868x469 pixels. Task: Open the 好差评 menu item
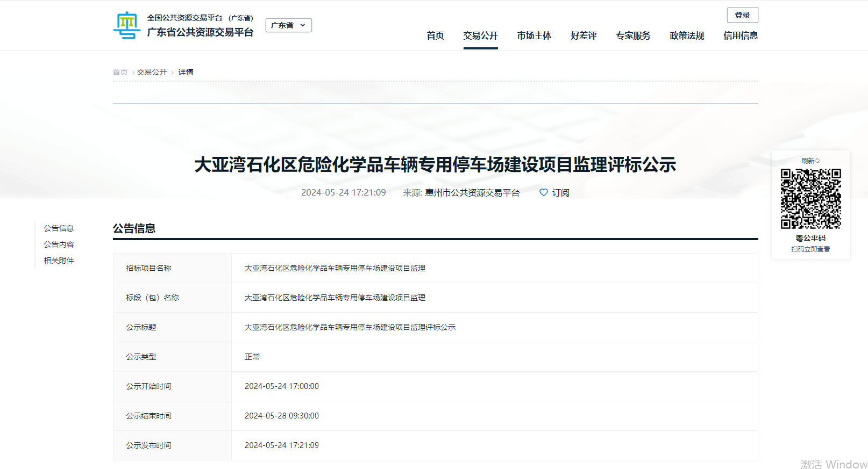(x=584, y=35)
